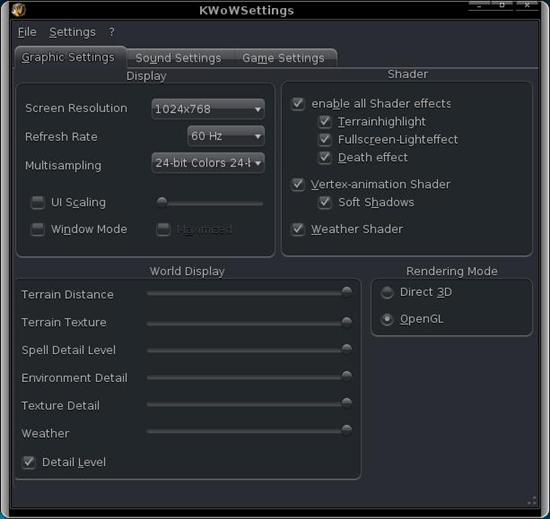
Task: Open the File menu
Action: [x=27, y=32]
